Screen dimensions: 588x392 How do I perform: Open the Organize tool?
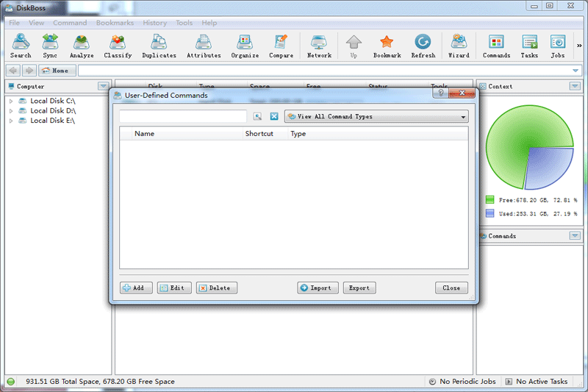[245, 46]
